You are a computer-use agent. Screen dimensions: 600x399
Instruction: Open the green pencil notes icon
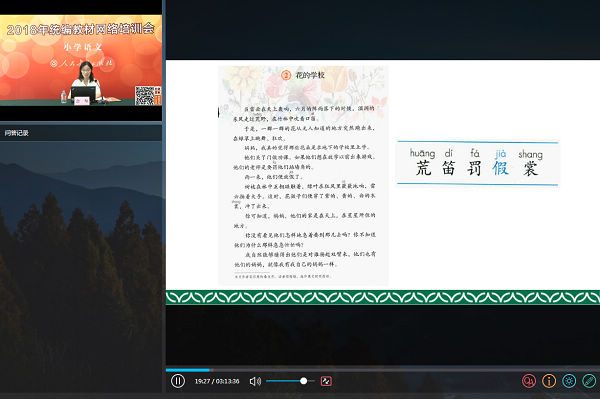[x=589, y=381]
